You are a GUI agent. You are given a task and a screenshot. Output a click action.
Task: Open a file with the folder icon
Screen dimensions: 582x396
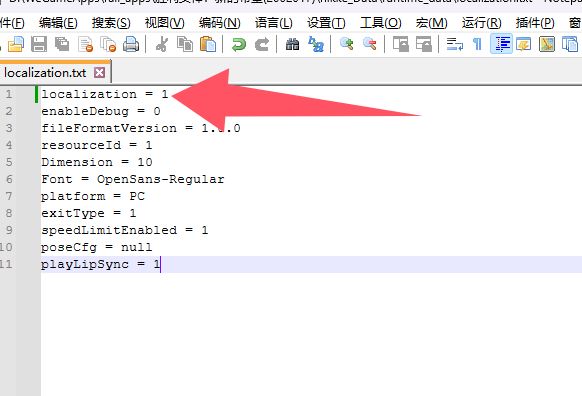coord(16,44)
